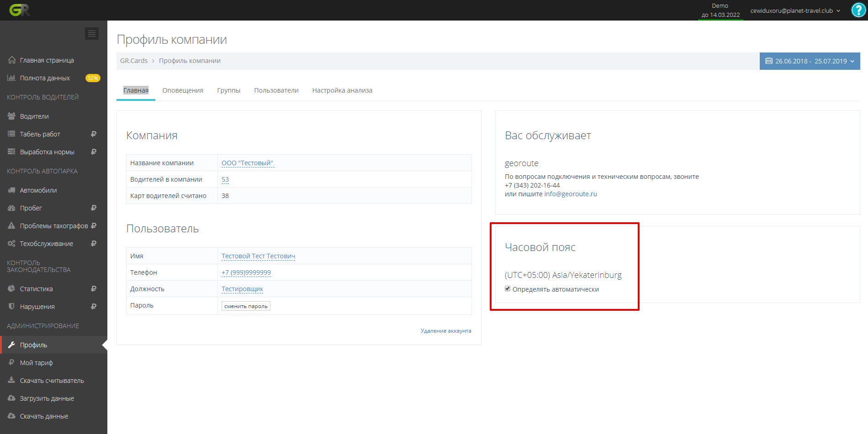Click the сменить пароль button
Viewport: 868px width, 434px height.
[246, 306]
